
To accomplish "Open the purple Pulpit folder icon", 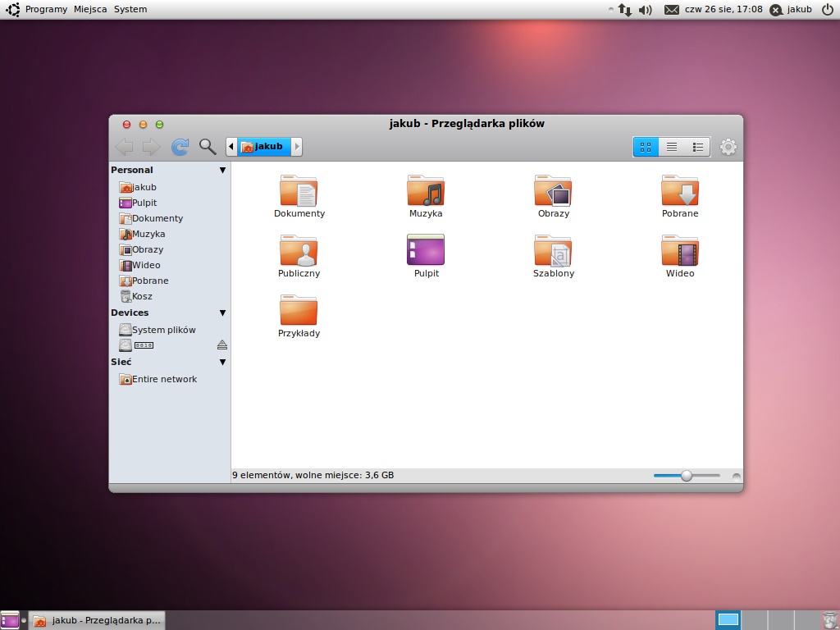I will 426,251.
